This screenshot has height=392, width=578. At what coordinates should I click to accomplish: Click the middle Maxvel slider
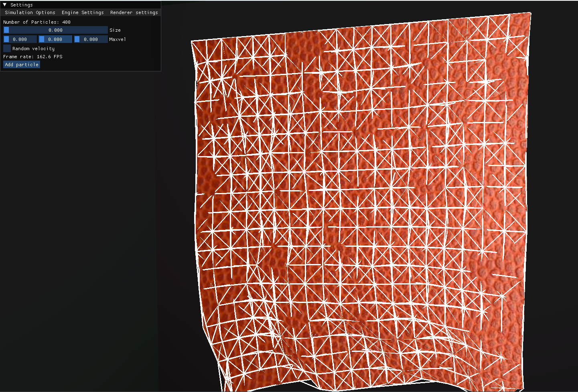pyautogui.click(x=55, y=39)
